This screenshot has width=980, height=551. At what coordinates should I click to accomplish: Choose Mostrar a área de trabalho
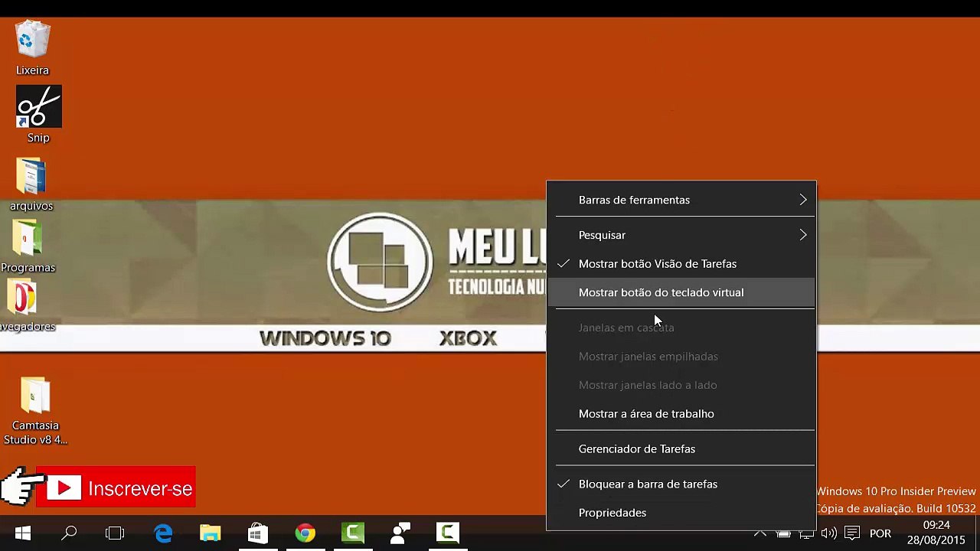tap(681, 414)
